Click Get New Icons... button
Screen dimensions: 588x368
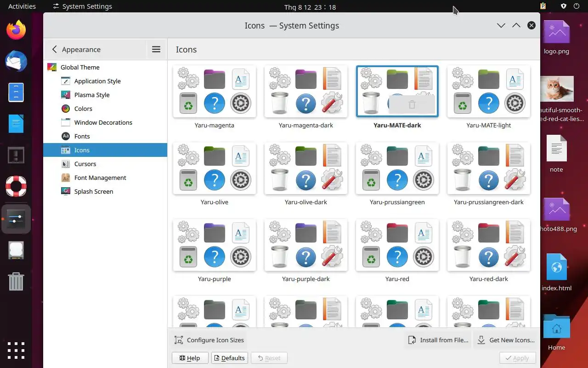pyautogui.click(x=506, y=340)
